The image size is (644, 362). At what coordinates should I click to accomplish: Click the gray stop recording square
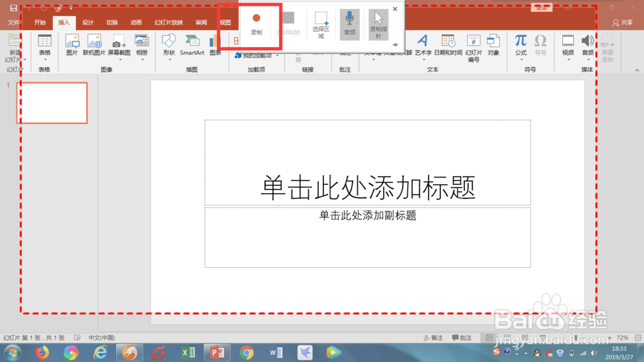click(289, 18)
